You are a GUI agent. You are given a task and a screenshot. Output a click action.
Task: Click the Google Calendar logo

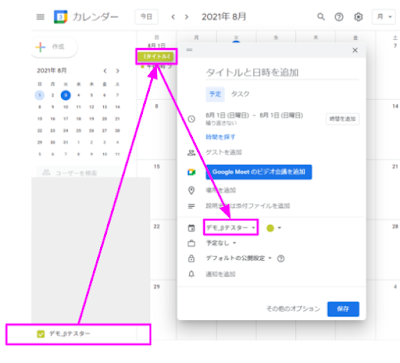pyautogui.click(x=61, y=17)
